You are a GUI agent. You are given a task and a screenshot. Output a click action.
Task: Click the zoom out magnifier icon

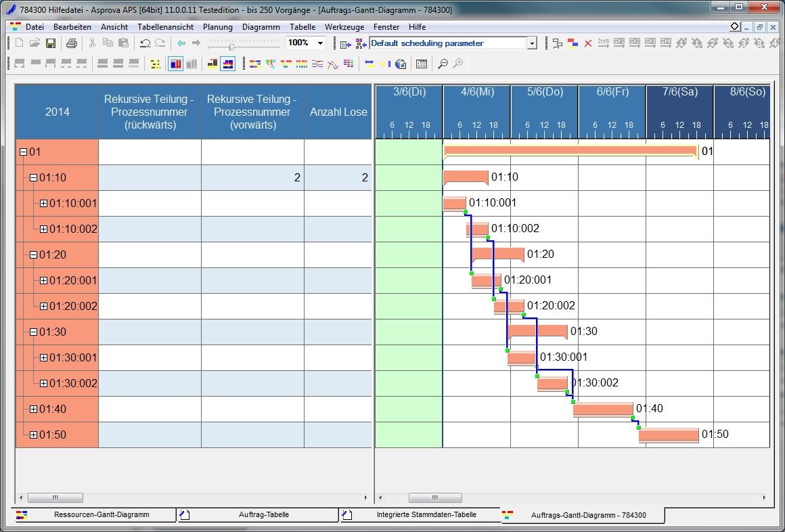point(443,64)
